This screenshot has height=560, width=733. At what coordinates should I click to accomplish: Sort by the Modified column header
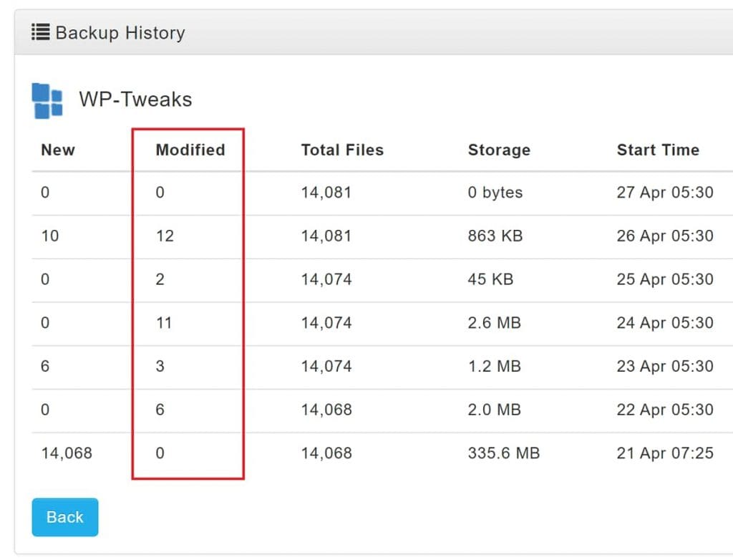191,150
